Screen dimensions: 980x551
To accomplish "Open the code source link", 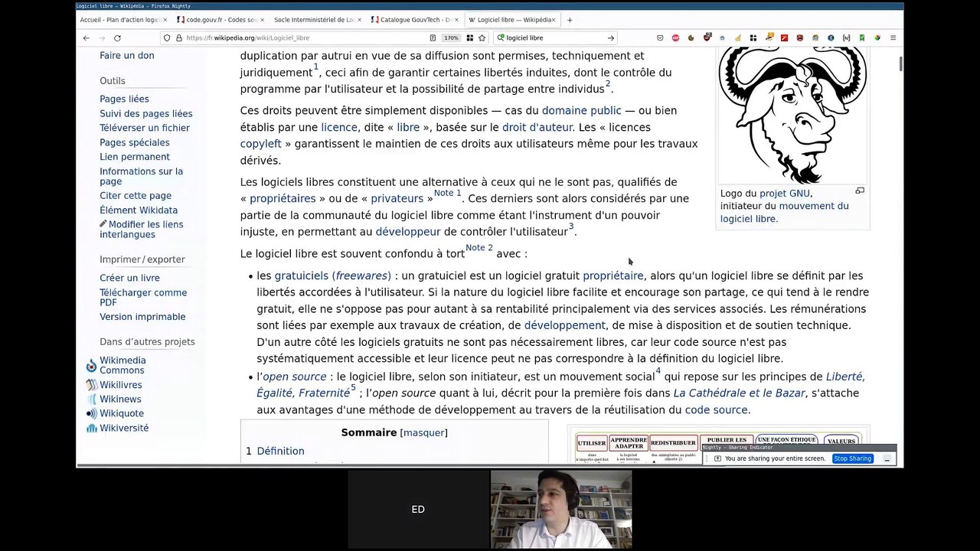I will point(716,409).
